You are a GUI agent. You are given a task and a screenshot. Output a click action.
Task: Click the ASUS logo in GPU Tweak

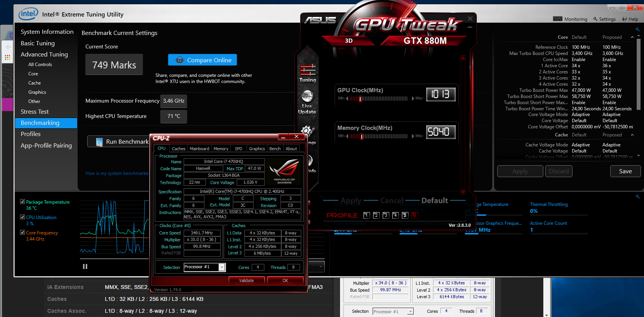pyautogui.click(x=320, y=20)
